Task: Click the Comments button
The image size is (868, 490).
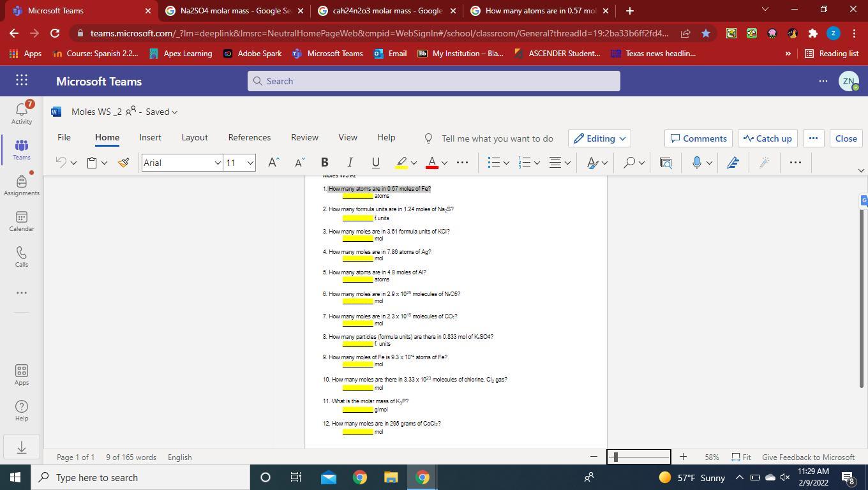Action: pyautogui.click(x=698, y=138)
